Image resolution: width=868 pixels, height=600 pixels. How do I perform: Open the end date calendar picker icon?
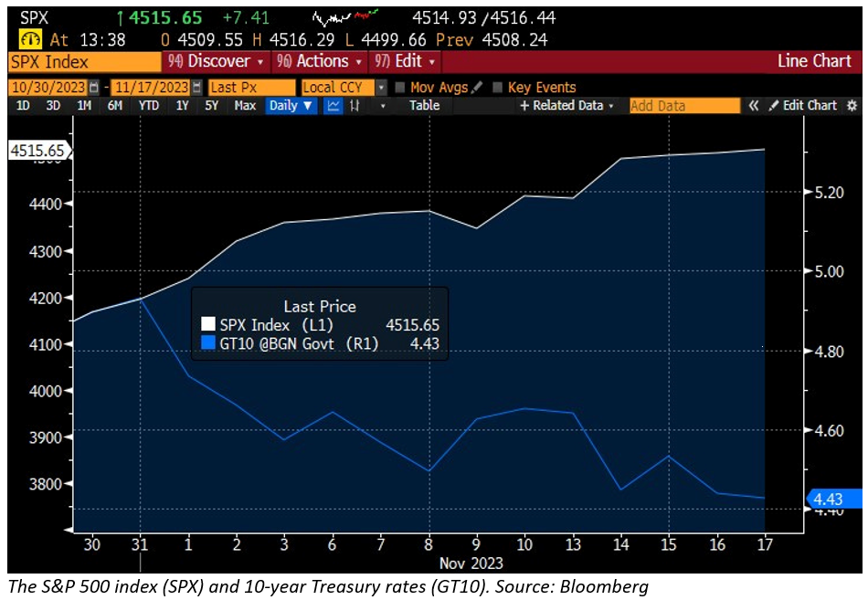pyautogui.click(x=196, y=88)
